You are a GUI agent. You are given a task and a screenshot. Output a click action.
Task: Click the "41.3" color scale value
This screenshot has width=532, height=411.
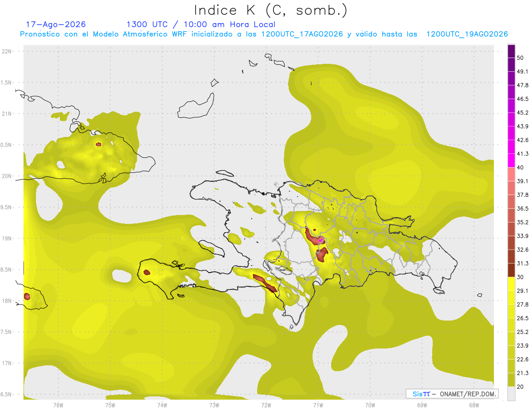click(x=523, y=154)
